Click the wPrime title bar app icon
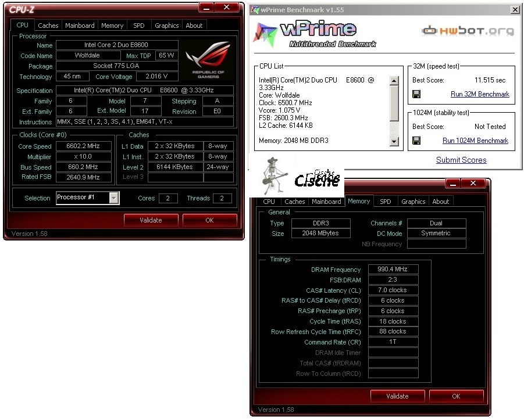The image size is (524, 420). pos(255,10)
